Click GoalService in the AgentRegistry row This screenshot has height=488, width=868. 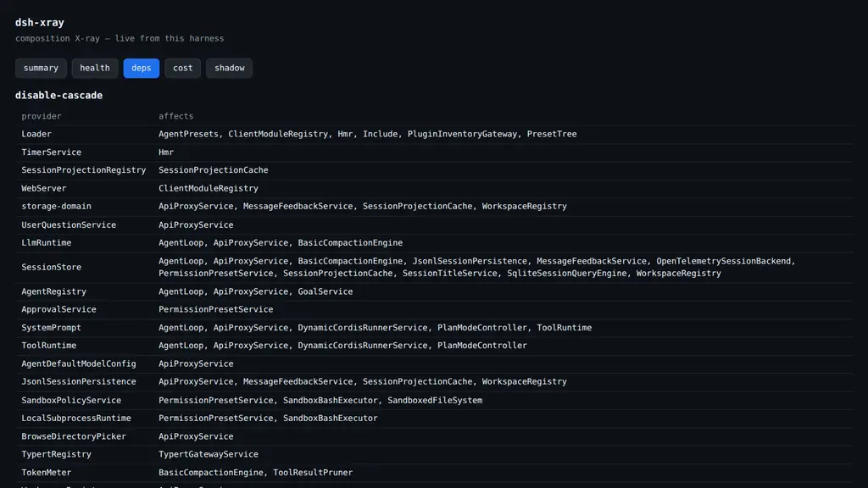[x=325, y=291]
